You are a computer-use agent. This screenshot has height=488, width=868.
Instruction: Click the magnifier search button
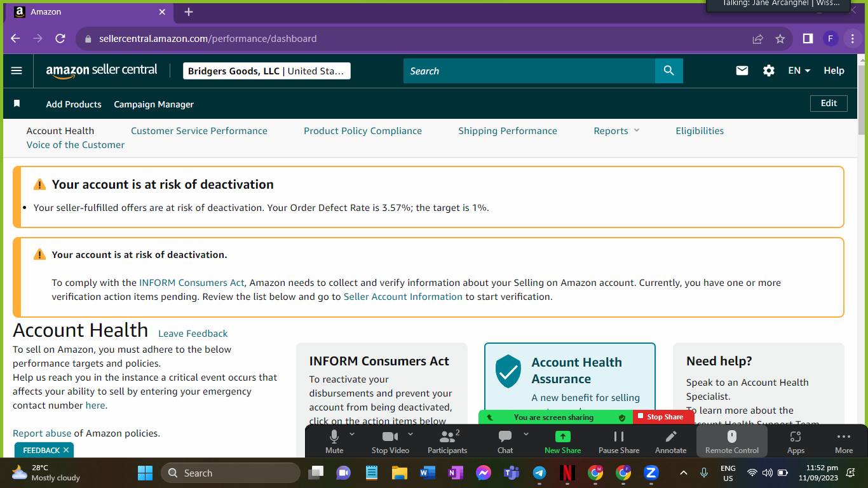(x=668, y=71)
